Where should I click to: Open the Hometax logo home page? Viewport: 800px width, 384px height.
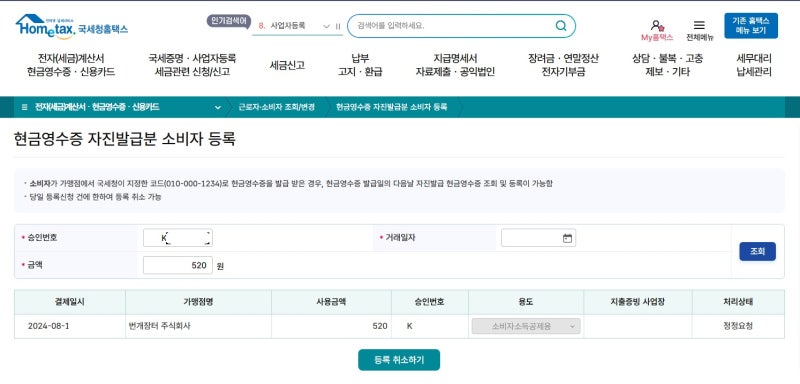point(71,26)
